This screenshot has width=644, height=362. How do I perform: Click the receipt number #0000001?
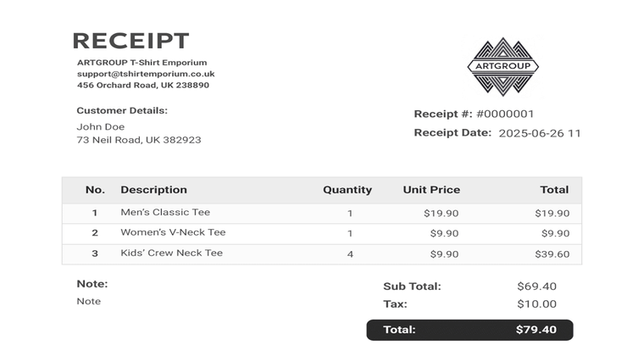505,114
